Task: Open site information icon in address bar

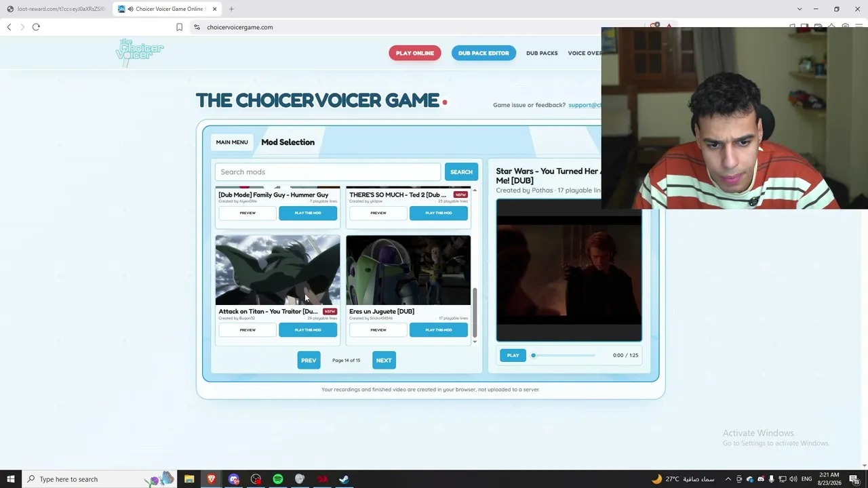Action: [x=197, y=27]
